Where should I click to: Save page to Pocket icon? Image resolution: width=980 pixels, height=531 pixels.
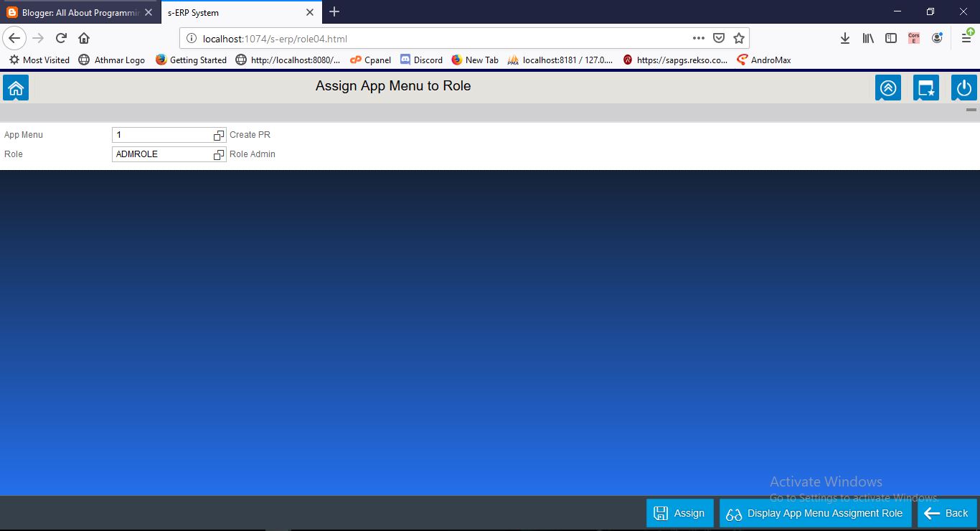coord(719,38)
